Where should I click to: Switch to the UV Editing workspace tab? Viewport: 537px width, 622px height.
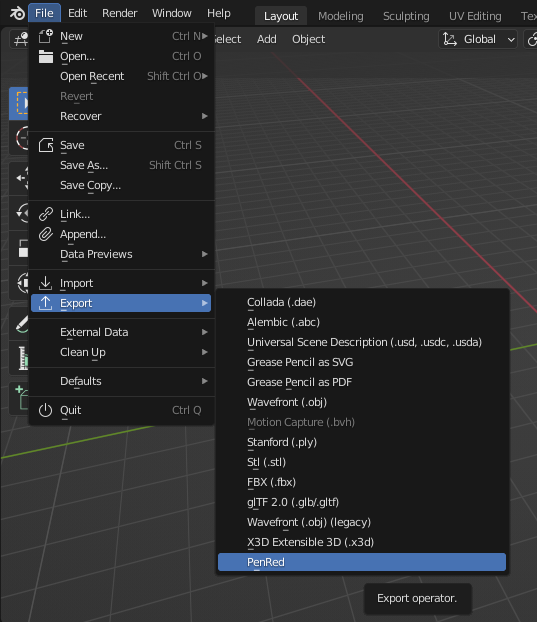click(475, 16)
